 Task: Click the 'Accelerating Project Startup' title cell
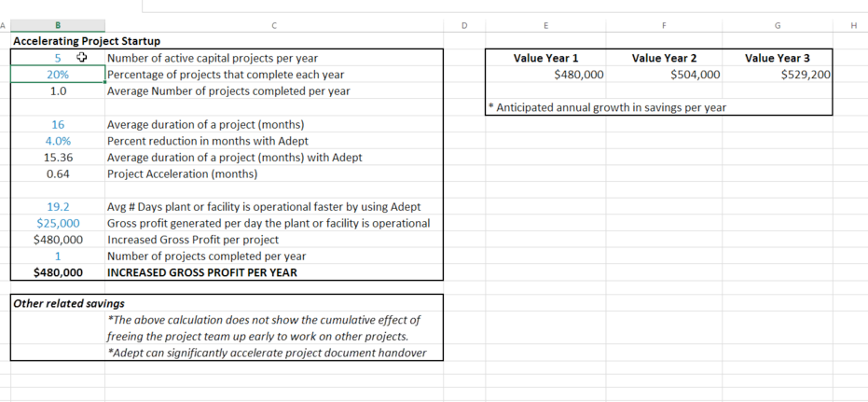[87, 41]
